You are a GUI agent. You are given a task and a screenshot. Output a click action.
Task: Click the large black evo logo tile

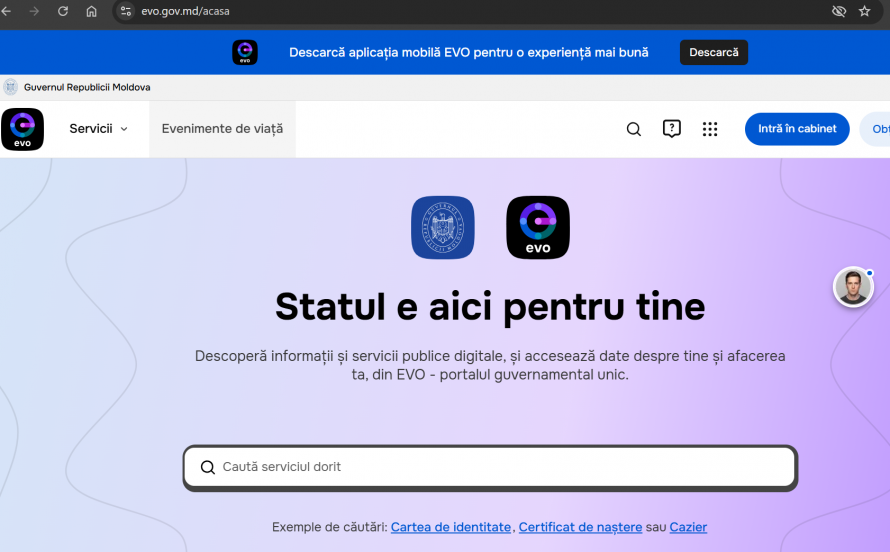point(538,227)
